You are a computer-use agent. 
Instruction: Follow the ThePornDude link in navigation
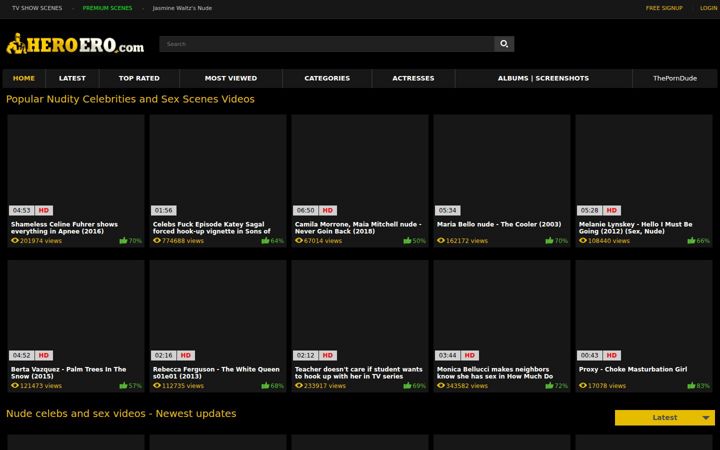[675, 79]
